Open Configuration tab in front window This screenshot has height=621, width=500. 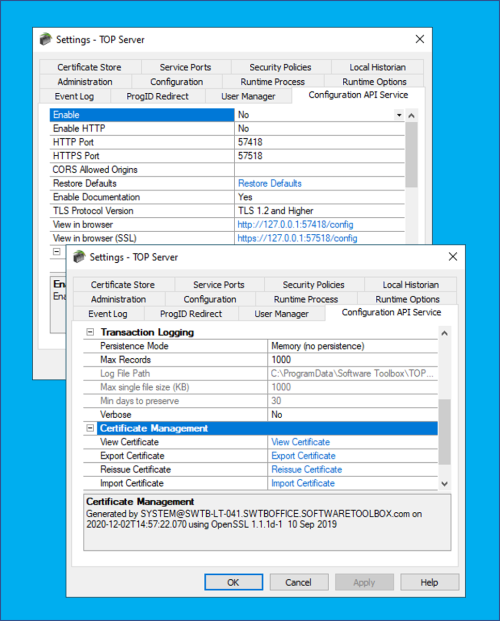click(210, 299)
